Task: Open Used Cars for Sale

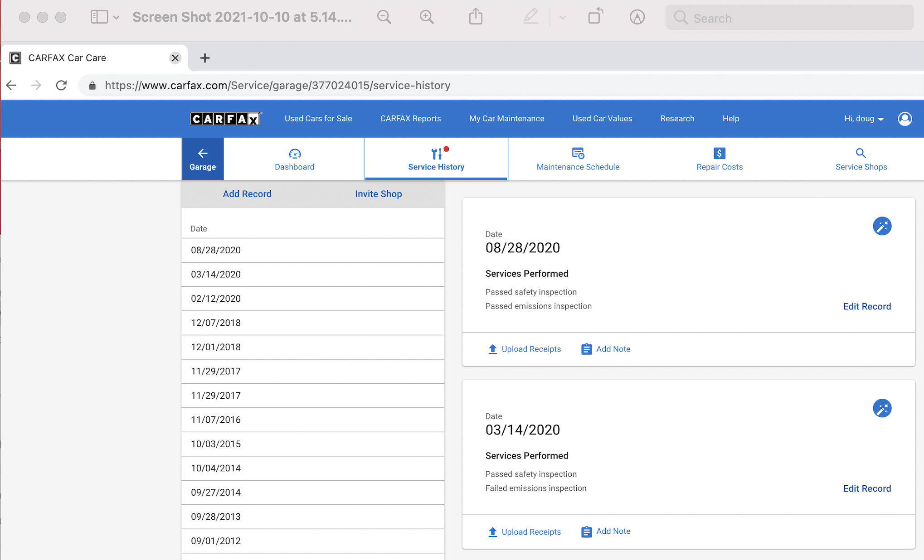Action: (x=318, y=119)
